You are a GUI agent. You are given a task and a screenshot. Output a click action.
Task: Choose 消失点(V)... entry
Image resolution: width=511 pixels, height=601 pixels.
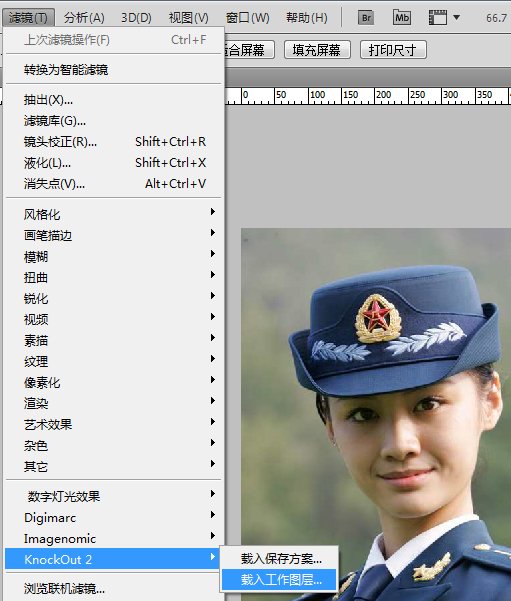[x=114, y=184]
